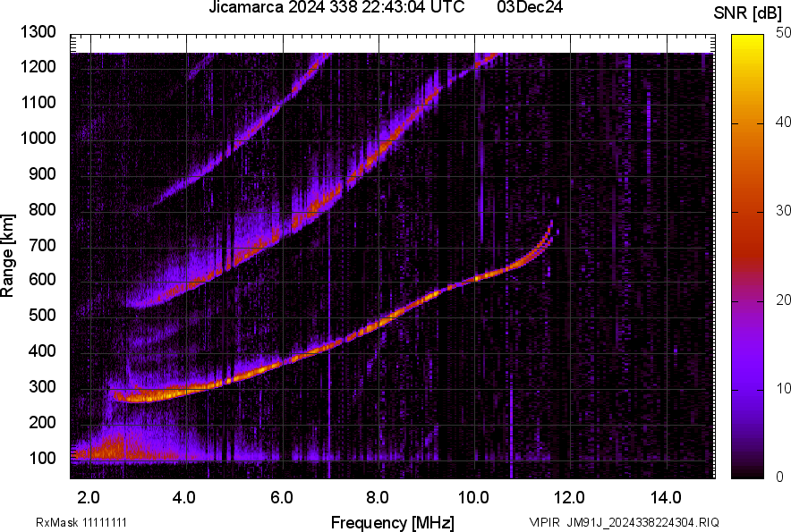Click the colorbar value '50'
This screenshot has width=791, height=532.
pyautogui.click(x=784, y=33)
